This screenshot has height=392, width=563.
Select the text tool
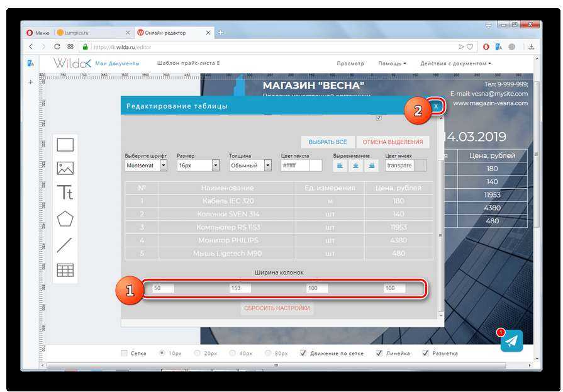65,193
